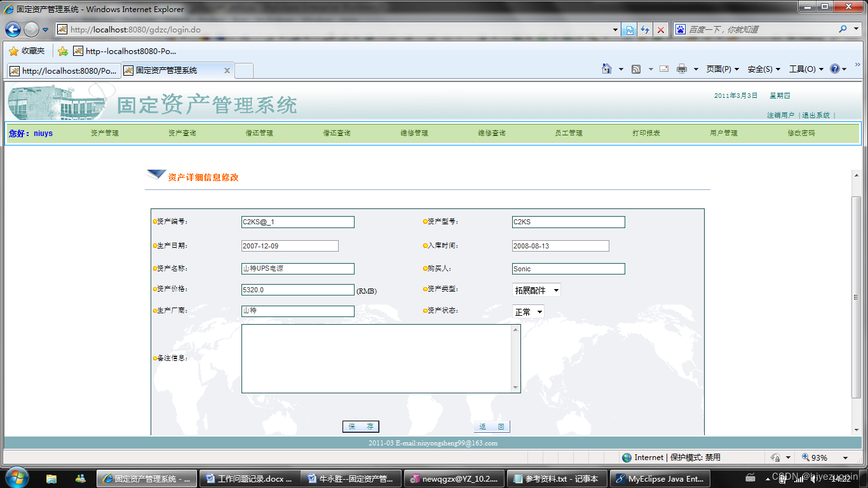Open 资产查询 in the navigation bar
Viewport: 868px width, 488px height.
pos(182,133)
